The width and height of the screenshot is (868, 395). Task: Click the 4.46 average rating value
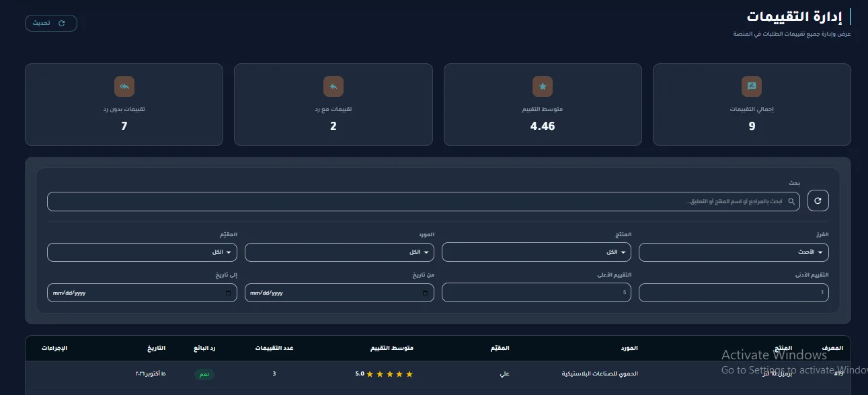543,126
